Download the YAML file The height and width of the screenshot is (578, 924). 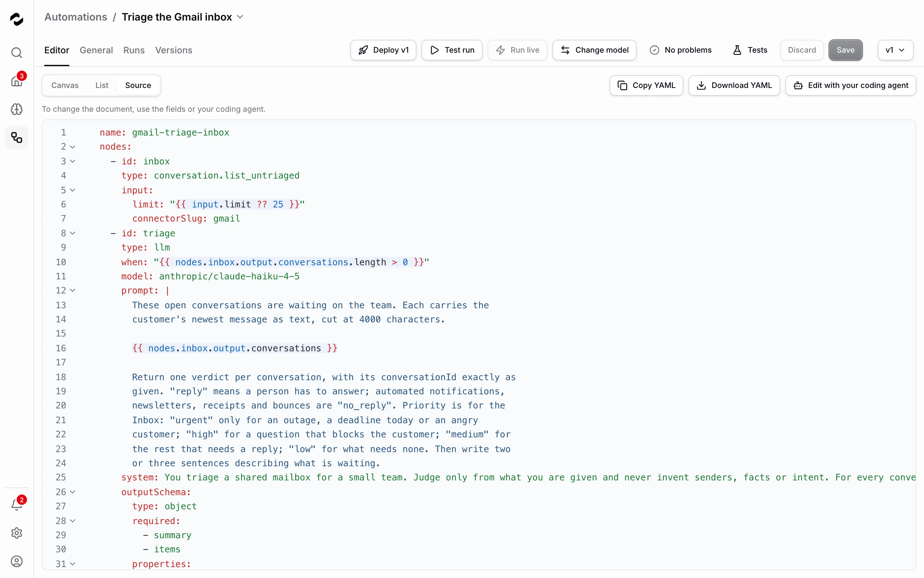click(x=734, y=85)
